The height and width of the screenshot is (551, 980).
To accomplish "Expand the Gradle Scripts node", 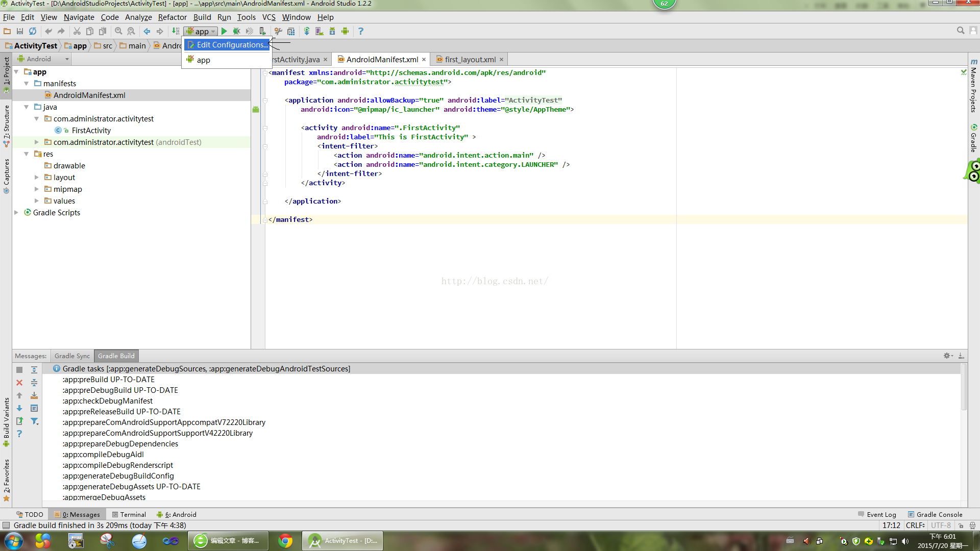I will 16,213.
